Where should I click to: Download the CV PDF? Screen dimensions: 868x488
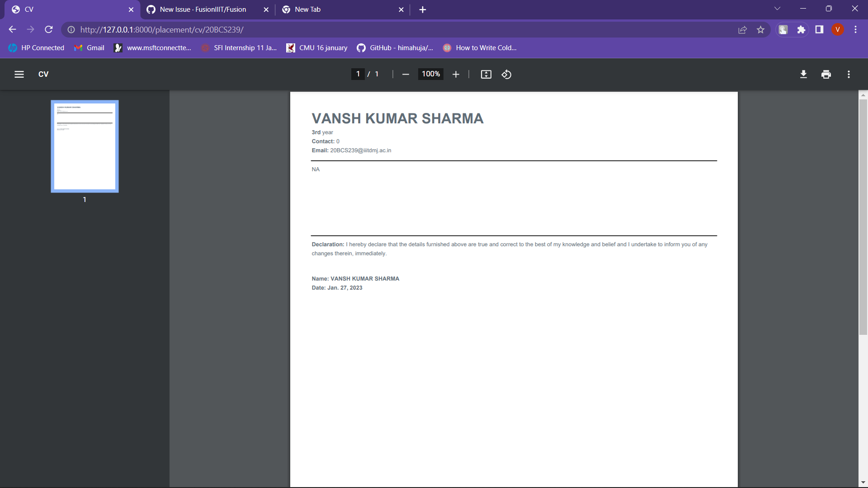(803, 75)
